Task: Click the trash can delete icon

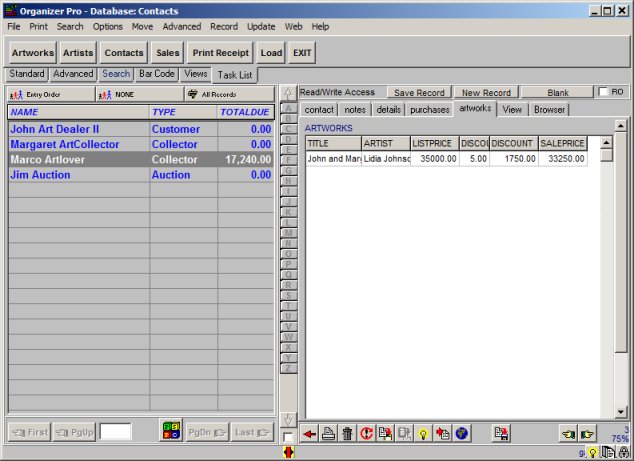Action: coord(347,434)
